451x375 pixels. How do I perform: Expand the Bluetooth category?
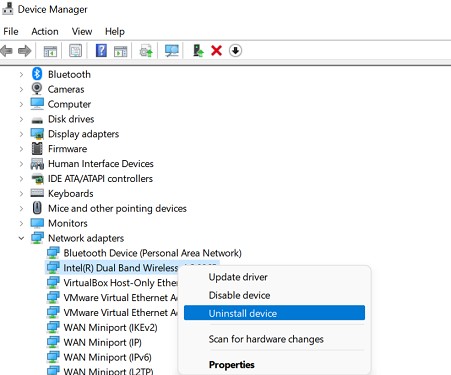(x=21, y=74)
